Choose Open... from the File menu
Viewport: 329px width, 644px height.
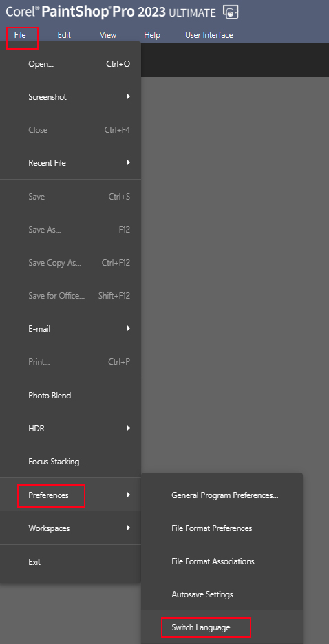pyautogui.click(x=71, y=64)
